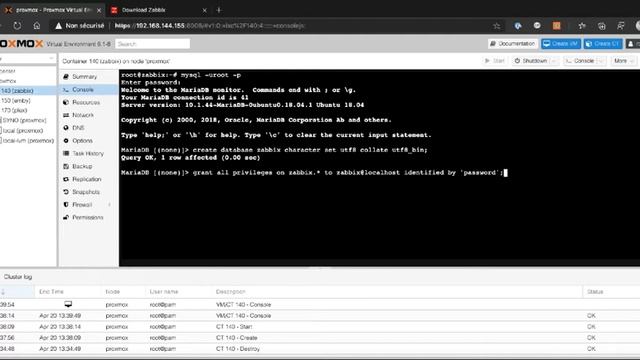Open the More dropdown menu
This screenshot has height=360, width=640.
(623, 61)
